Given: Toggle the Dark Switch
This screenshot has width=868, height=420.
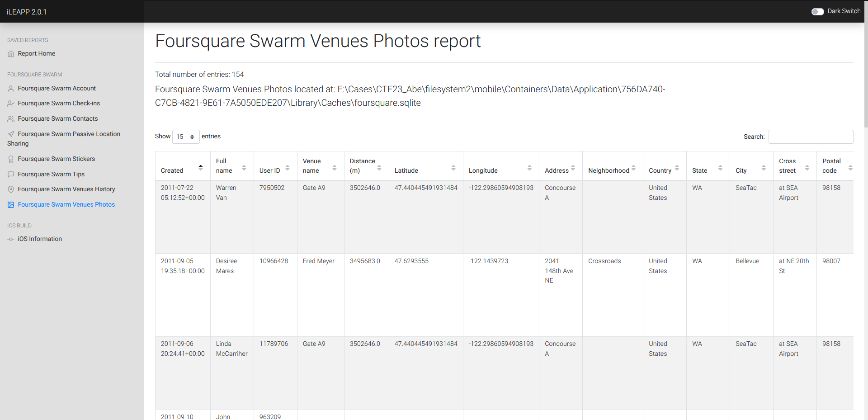Looking at the screenshot, I should 817,12.
